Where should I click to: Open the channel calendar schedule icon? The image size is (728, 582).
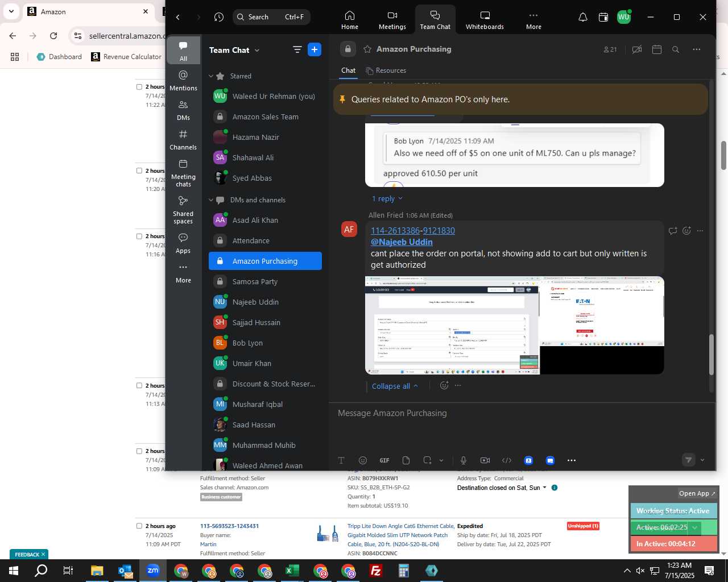tap(657, 49)
